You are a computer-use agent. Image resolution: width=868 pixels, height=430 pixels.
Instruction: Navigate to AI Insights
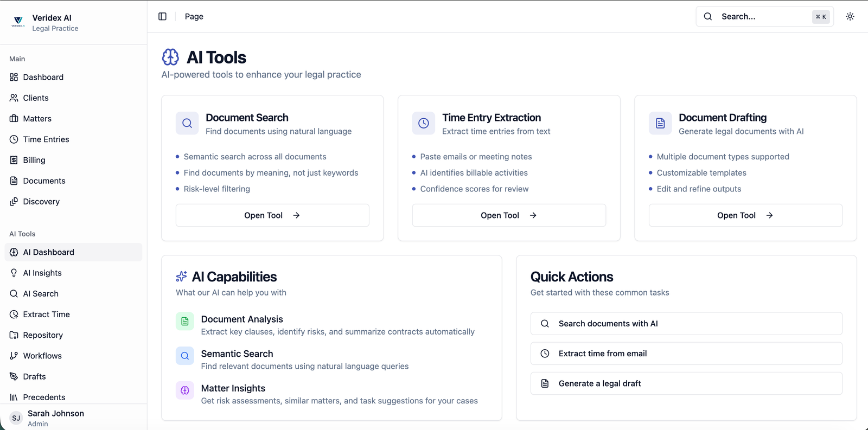coord(42,273)
